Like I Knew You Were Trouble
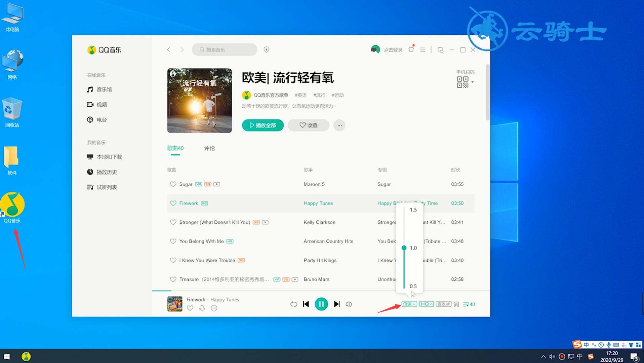Viewport: 644px width, 363px height. pos(173,260)
